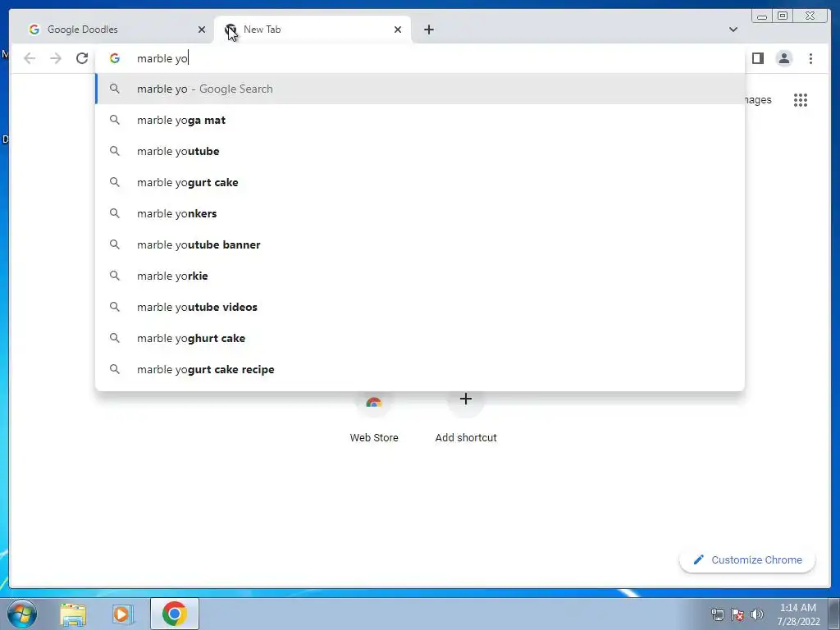Close the Google Doodles tab

tap(202, 30)
